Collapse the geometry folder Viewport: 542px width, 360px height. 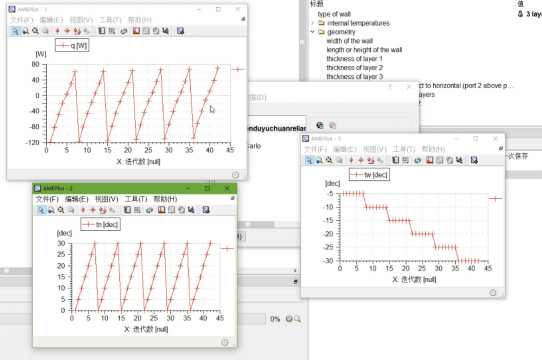point(312,32)
